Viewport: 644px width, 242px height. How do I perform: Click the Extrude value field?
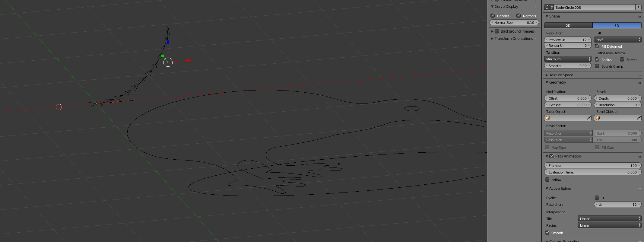[568, 105]
